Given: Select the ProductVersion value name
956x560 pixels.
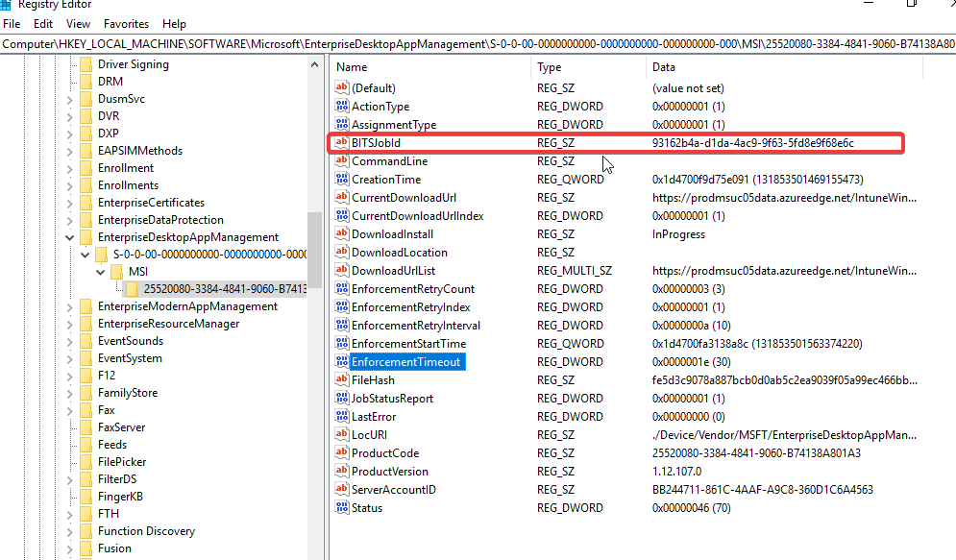Looking at the screenshot, I should [x=389, y=472].
